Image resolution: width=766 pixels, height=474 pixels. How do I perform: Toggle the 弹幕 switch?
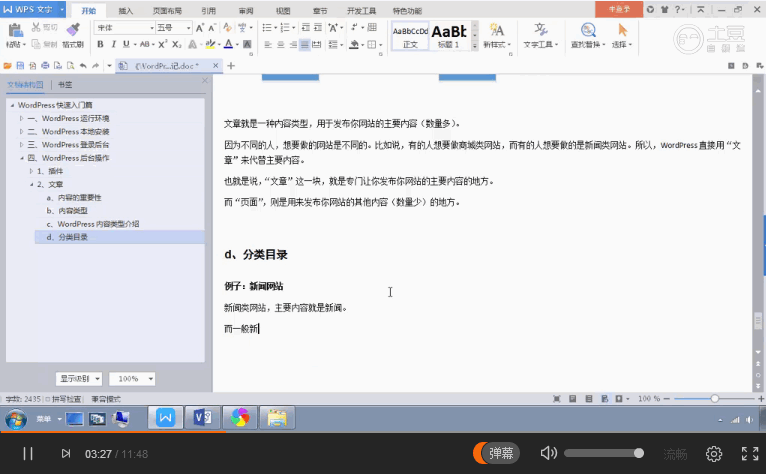point(496,453)
